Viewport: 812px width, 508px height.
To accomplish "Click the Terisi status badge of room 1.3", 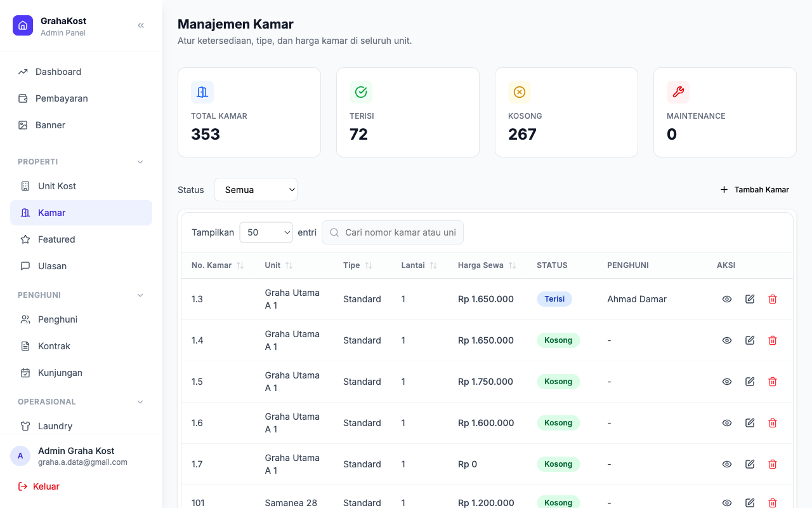I will tap(554, 299).
